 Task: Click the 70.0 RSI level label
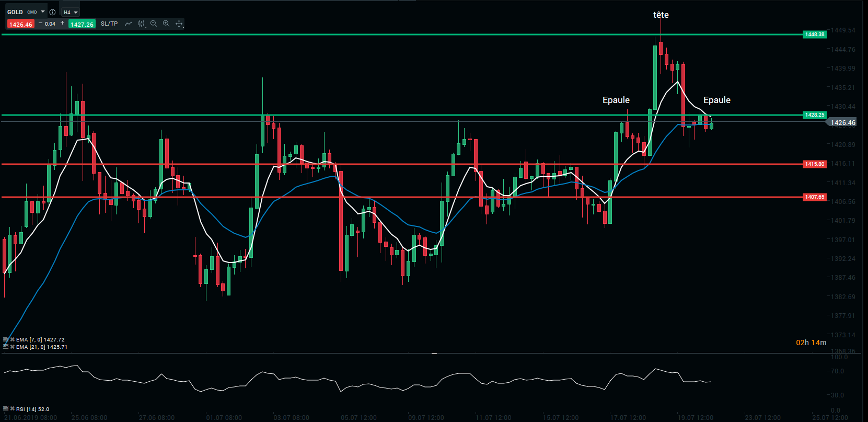coord(837,371)
